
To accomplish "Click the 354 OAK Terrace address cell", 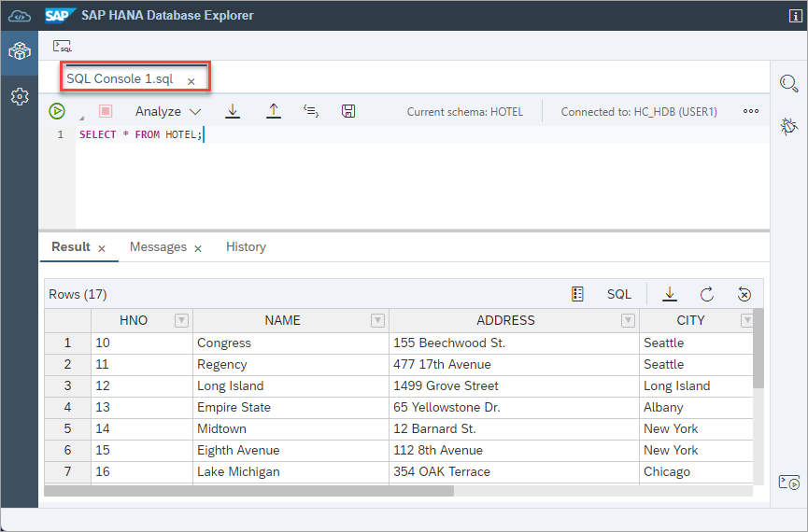I will point(514,471).
